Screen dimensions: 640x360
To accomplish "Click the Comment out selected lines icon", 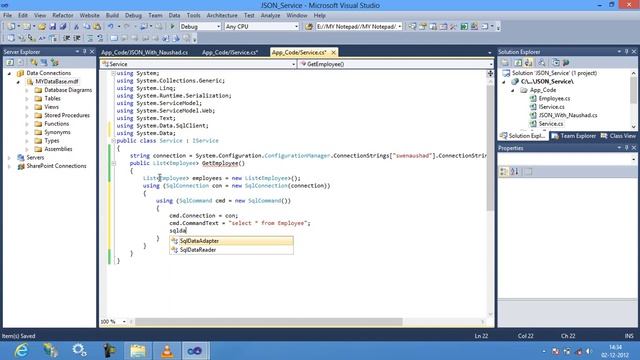I will click(x=90, y=38).
